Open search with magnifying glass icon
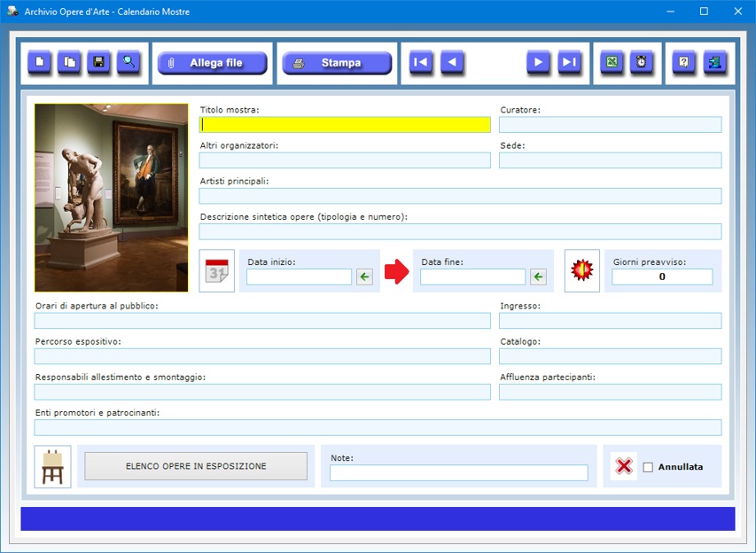Image resolution: width=756 pixels, height=553 pixels. click(129, 62)
